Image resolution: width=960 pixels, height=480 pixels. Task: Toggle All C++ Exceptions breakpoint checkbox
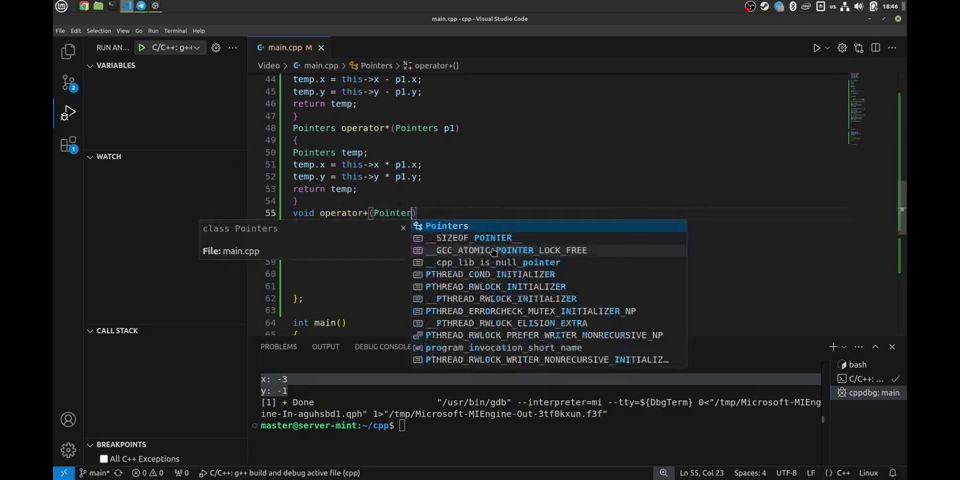tap(103, 459)
